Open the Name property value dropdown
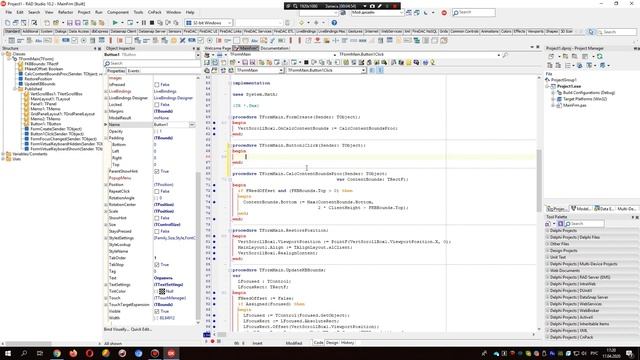The width and height of the screenshot is (640, 360). [192, 124]
